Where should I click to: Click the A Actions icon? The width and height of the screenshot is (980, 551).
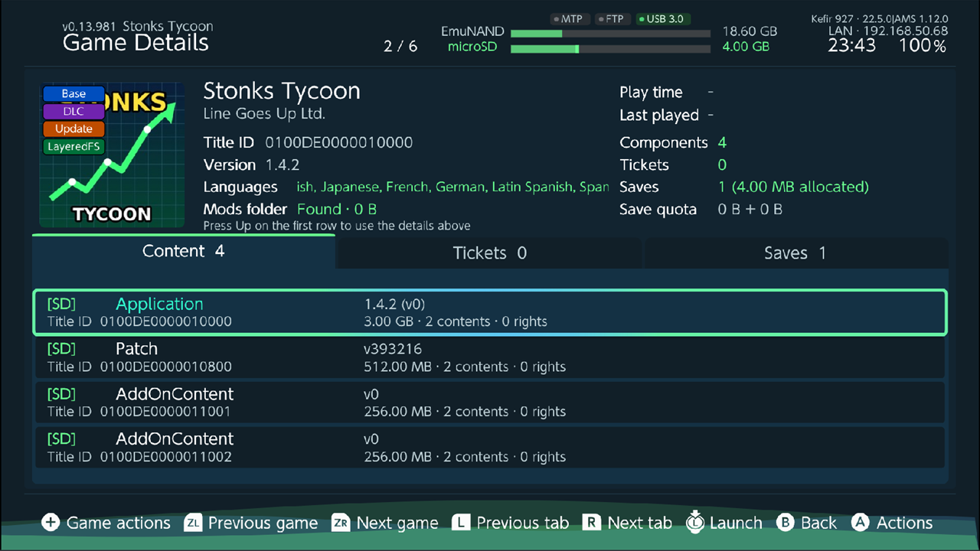(x=861, y=523)
